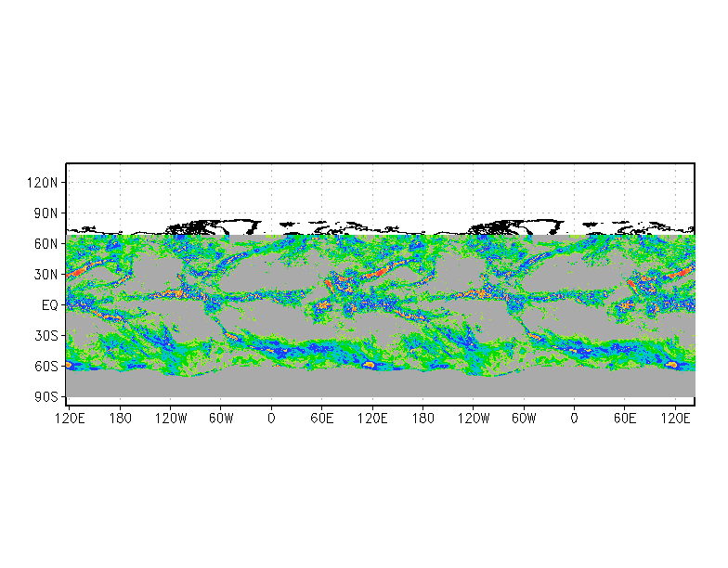Click the rightmost 0 longitude label
The image size is (728, 568).
pos(574,419)
